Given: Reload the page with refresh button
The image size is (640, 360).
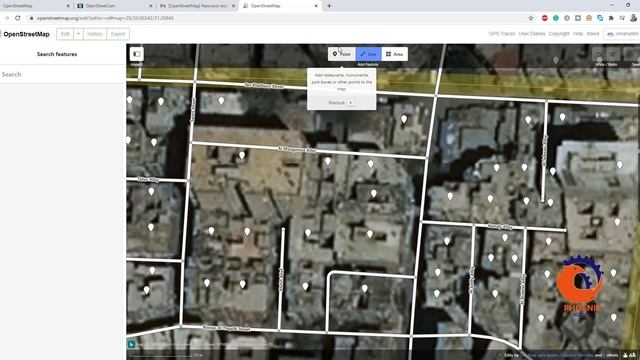Looking at the screenshot, I should (18, 18).
